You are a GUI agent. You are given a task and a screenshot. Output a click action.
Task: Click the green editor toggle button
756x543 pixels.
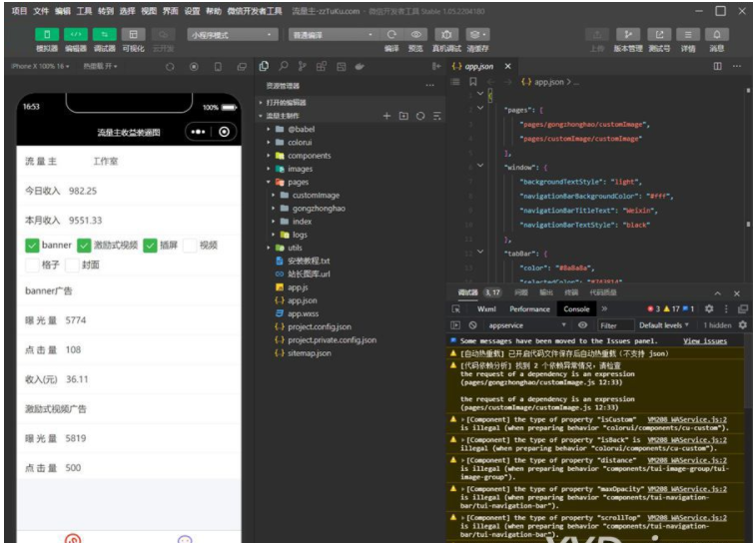point(75,34)
